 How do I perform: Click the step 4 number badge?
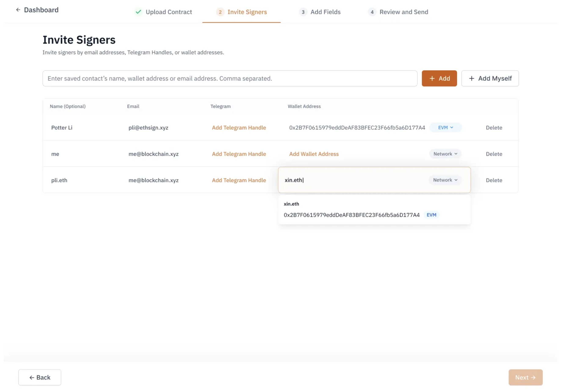(372, 12)
